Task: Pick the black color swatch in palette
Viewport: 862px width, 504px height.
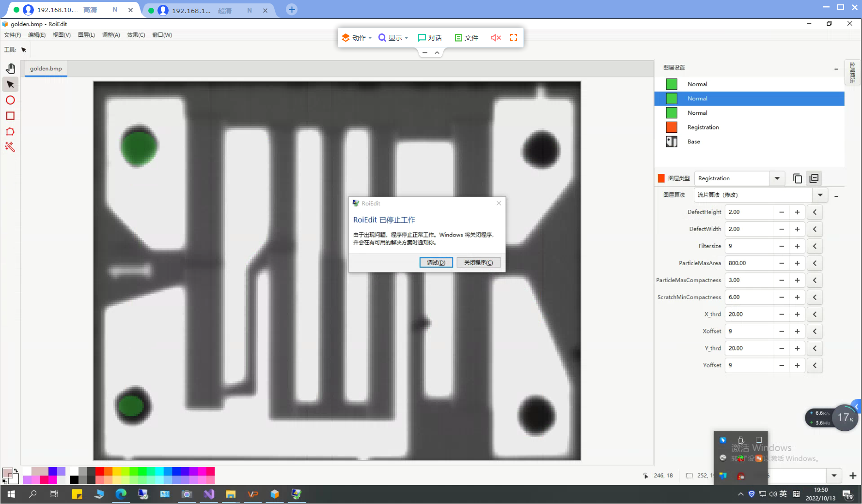Action: (x=74, y=480)
